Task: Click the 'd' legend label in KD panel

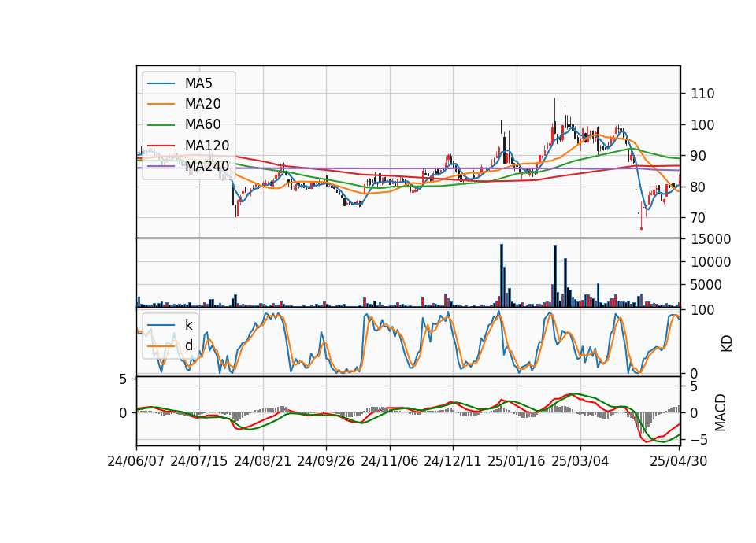Action: point(188,345)
